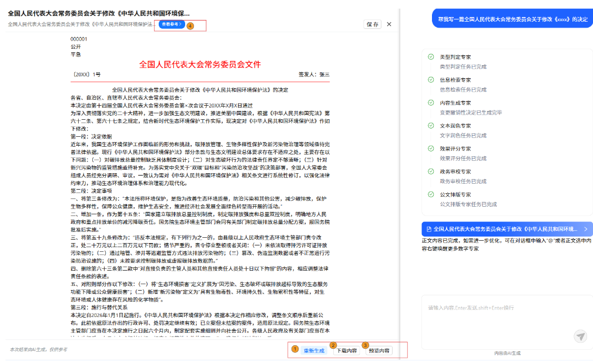Image resolution: width=593 pixels, height=364 pixels.
Task: Open 预览内容 to preview the document
Action: 379,351
